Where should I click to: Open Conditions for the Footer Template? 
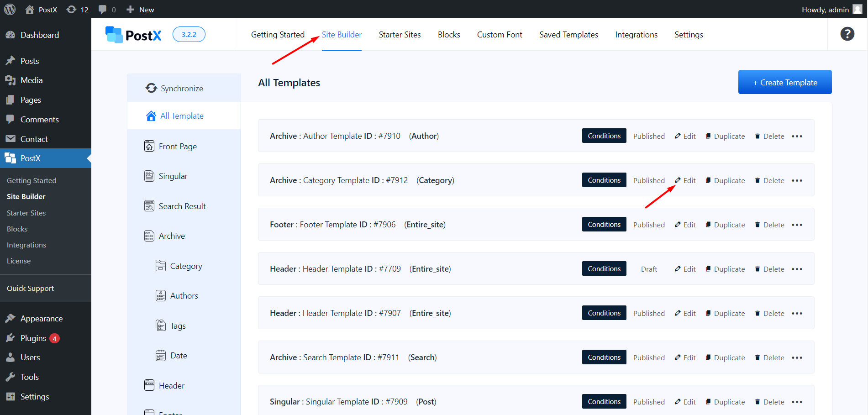pos(604,224)
